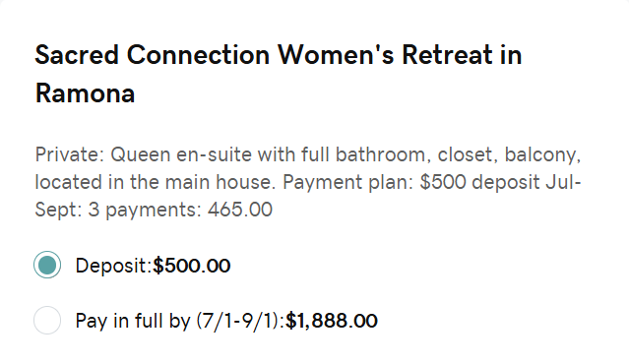The height and width of the screenshot is (364, 629).
Task: Select the Deposit radio button
Action: [x=47, y=265]
